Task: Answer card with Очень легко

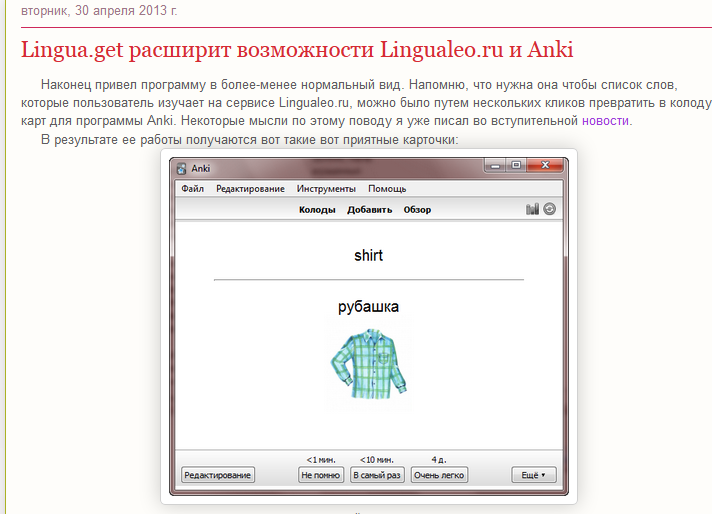Action: click(439, 475)
